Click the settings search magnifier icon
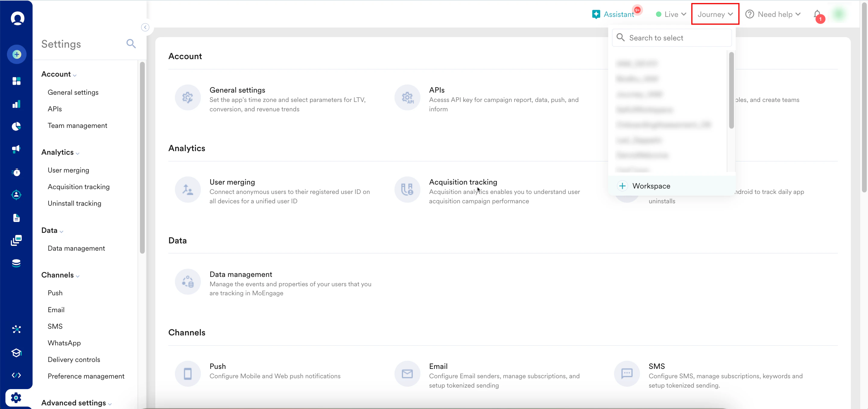868x409 pixels. point(131,44)
